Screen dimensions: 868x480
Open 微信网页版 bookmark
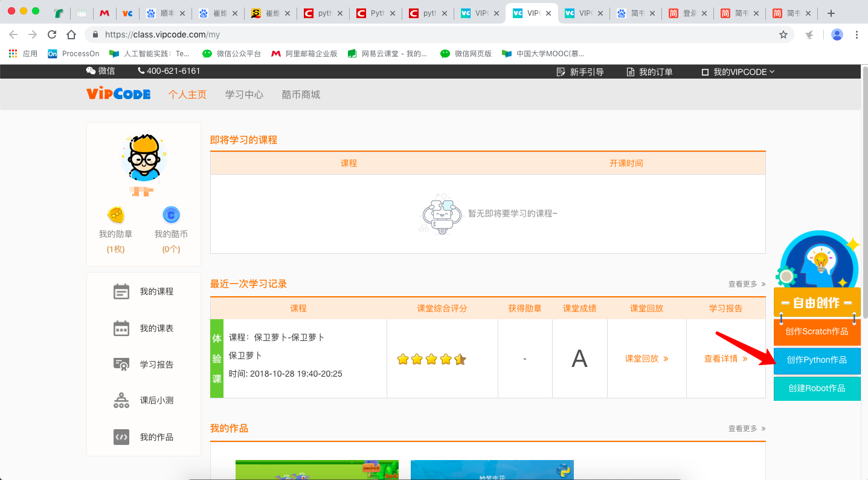(x=466, y=53)
